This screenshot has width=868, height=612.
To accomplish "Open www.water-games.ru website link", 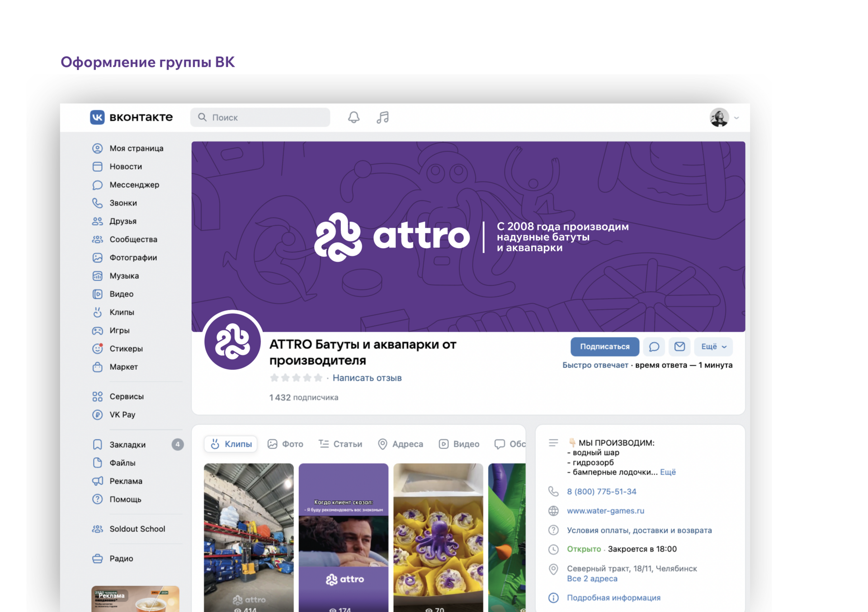I will pos(605,511).
